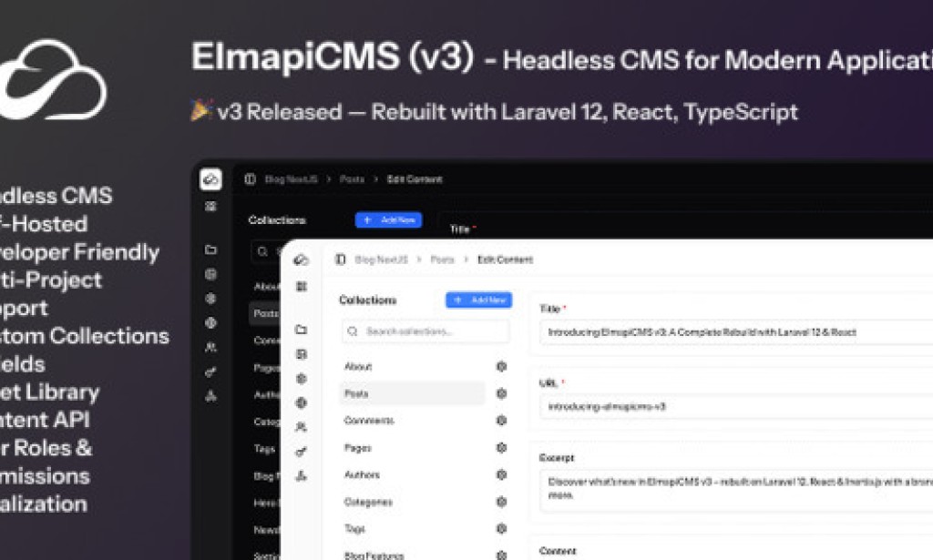Open dashboard grid icon in light window sidebar
Screen dimensions: 933x560
point(302,287)
